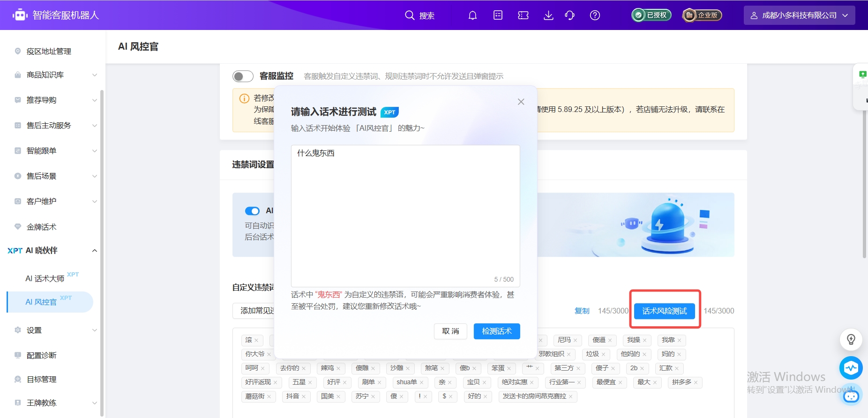Remove the 蘑菇街 tag
Image resolution: width=868 pixels, height=418 pixels.
269,396
